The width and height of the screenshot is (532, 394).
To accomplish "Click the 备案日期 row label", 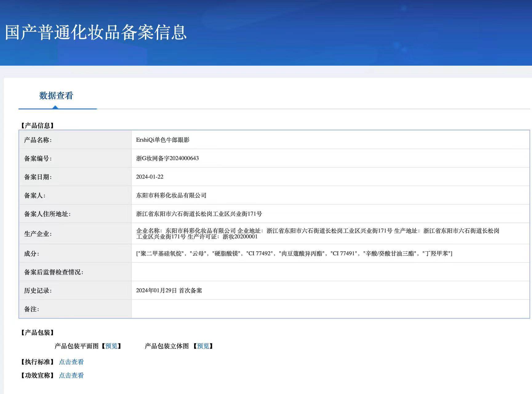I will coord(38,177).
